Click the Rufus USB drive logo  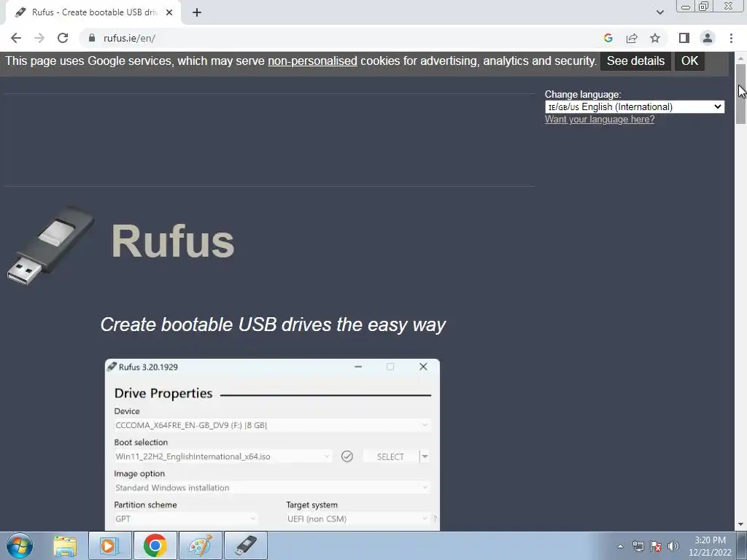[50, 246]
